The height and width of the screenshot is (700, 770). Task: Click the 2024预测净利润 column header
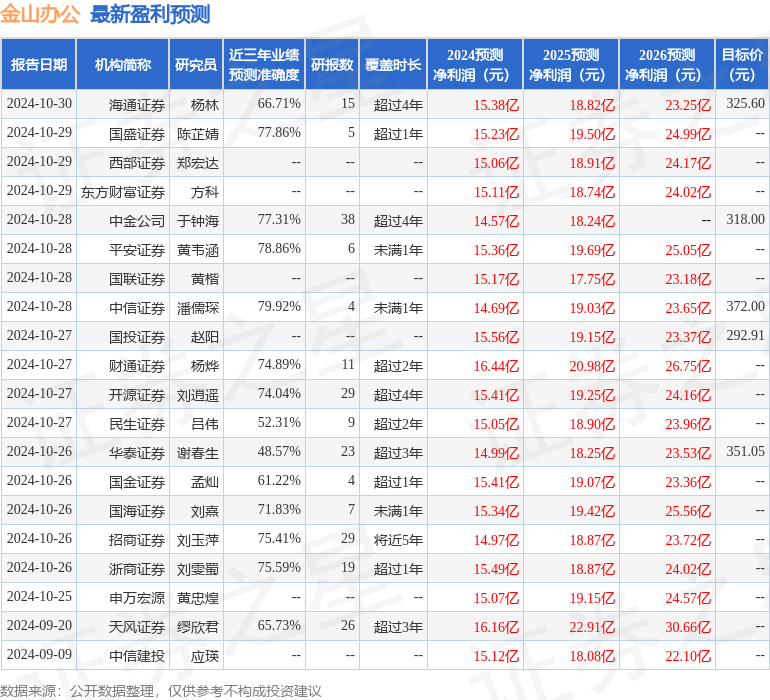[475, 64]
